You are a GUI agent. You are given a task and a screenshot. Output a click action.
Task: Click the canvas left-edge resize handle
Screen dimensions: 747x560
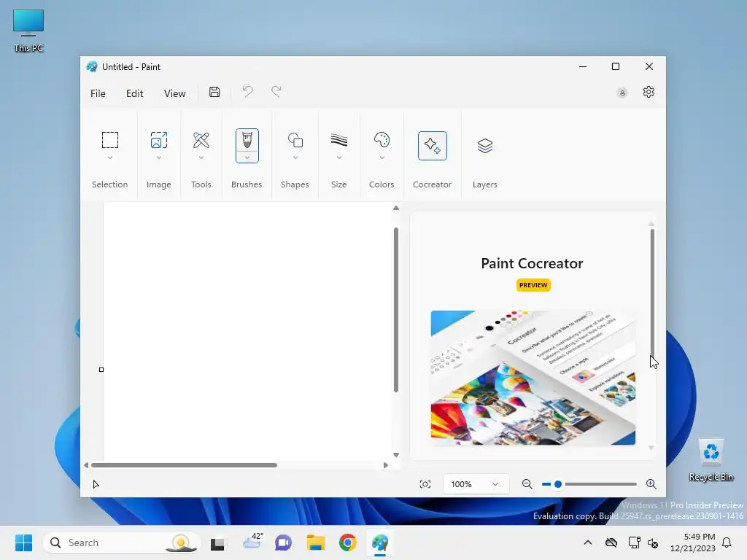tap(101, 370)
